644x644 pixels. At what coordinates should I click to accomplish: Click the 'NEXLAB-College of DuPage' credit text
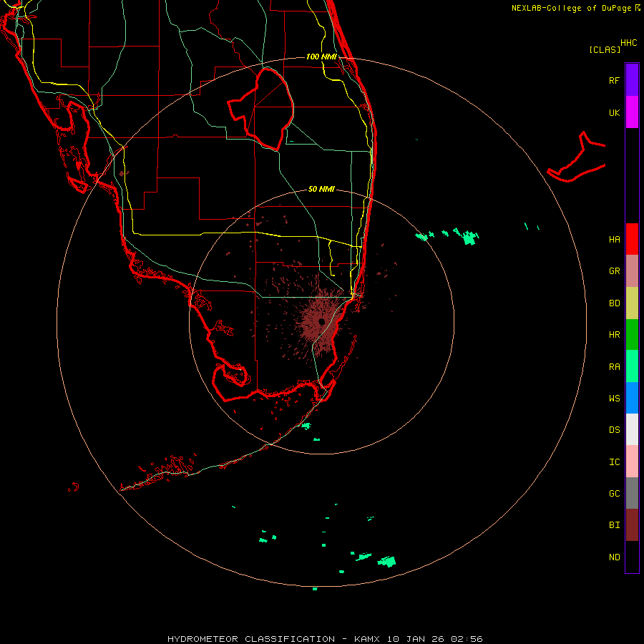tap(571, 8)
